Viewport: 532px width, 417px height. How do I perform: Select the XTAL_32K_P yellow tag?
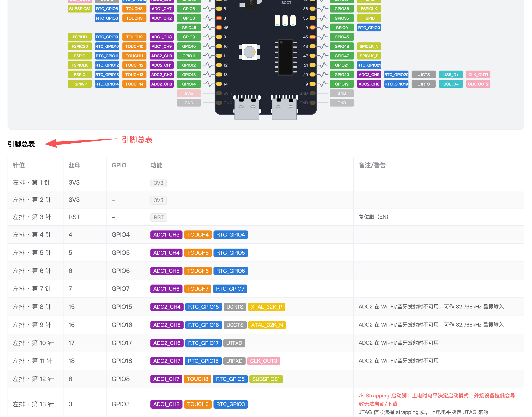tap(266, 307)
